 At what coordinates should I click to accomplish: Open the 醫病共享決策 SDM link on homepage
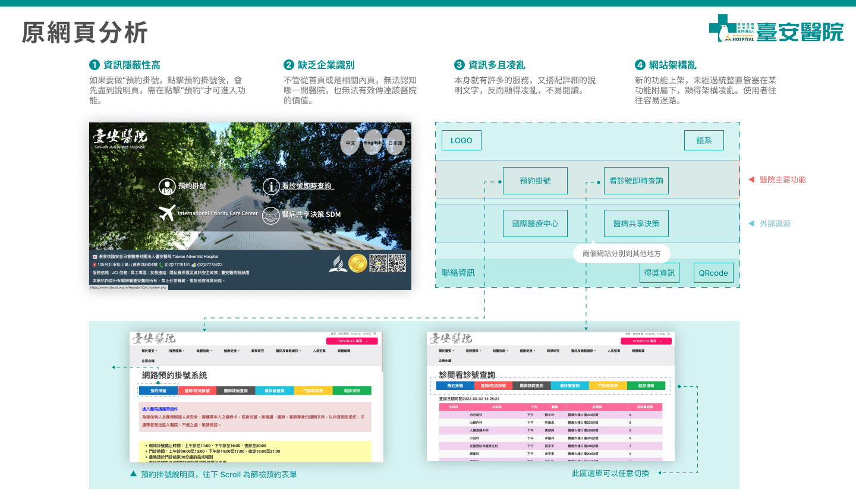coord(311,214)
